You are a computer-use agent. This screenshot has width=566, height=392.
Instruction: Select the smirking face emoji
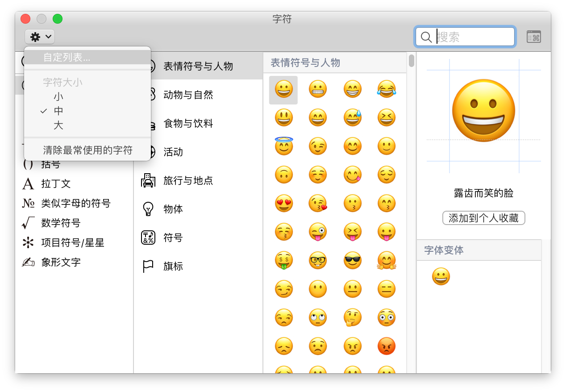click(x=283, y=289)
